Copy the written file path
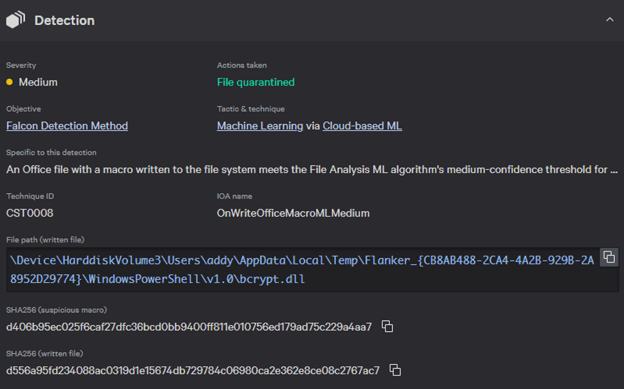The height and width of the screenshot is (389, 624). point(609,258)
